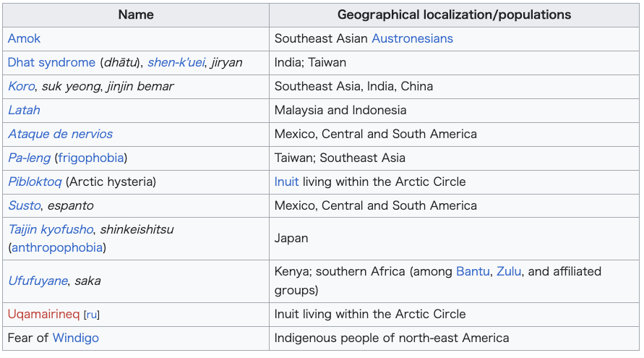This screenshot has height=358, width=644.
Task: Open the Taijin kyofusho link
Action: pyautogui.click(x=51, y=229)
